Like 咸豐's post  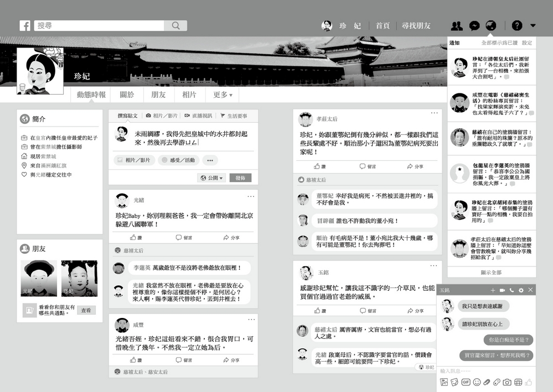point(136,360)
